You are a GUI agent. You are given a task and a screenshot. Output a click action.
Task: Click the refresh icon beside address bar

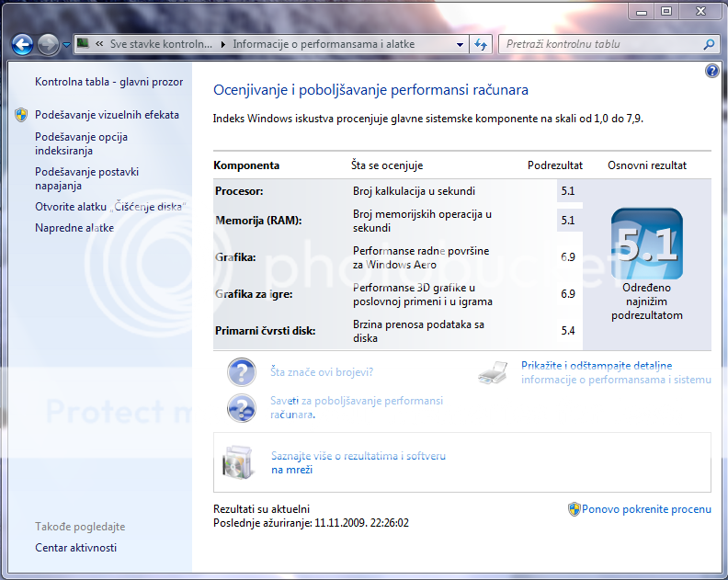(x=480, y=44)
